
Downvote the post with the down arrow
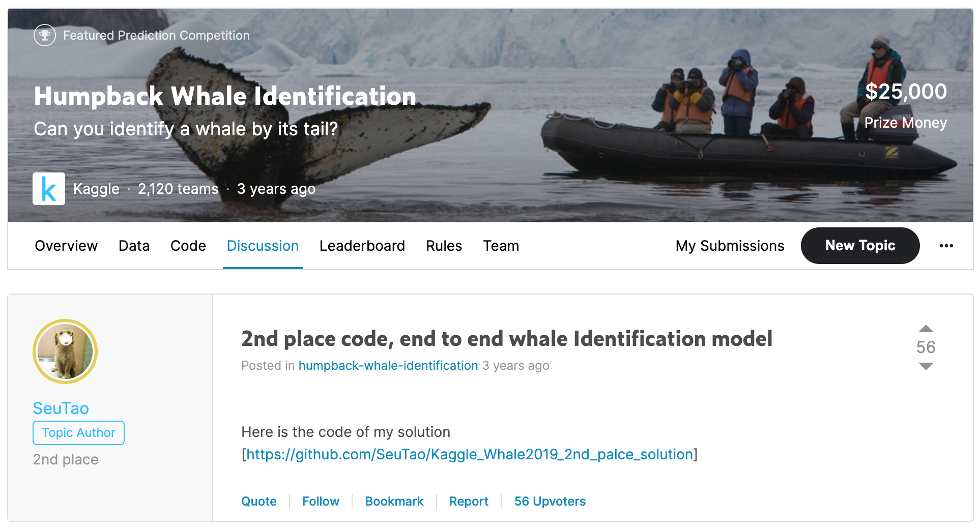coord(926,366)
